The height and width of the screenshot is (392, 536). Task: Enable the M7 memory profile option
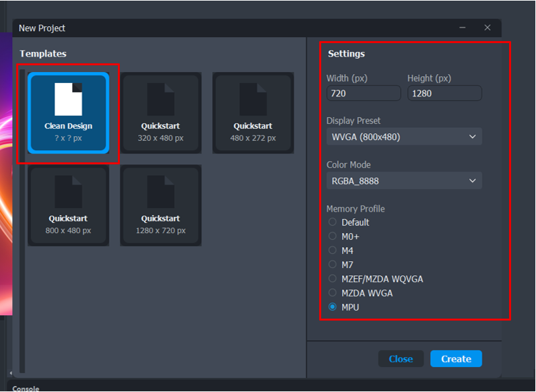332,265
